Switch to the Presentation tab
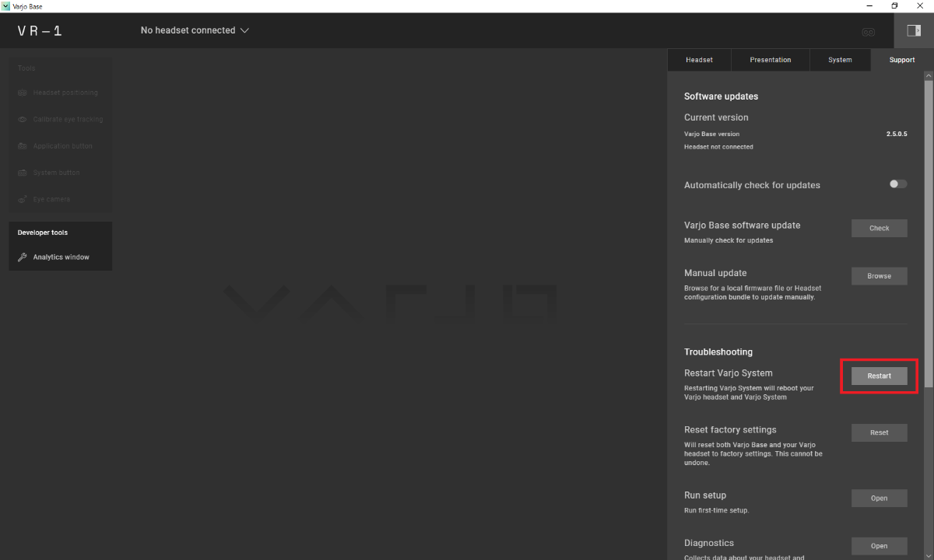This screenshot has width=934, height=560. pos(771,60)
